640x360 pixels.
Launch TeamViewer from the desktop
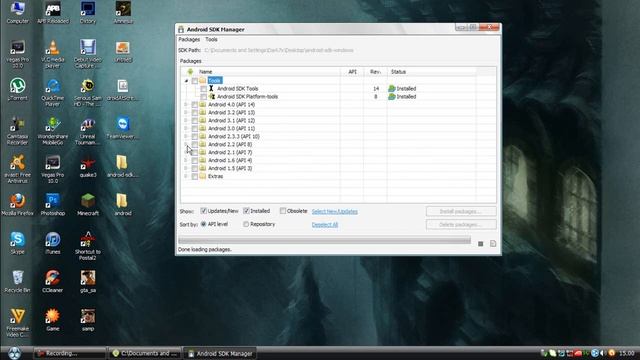[x=123, y=128]
